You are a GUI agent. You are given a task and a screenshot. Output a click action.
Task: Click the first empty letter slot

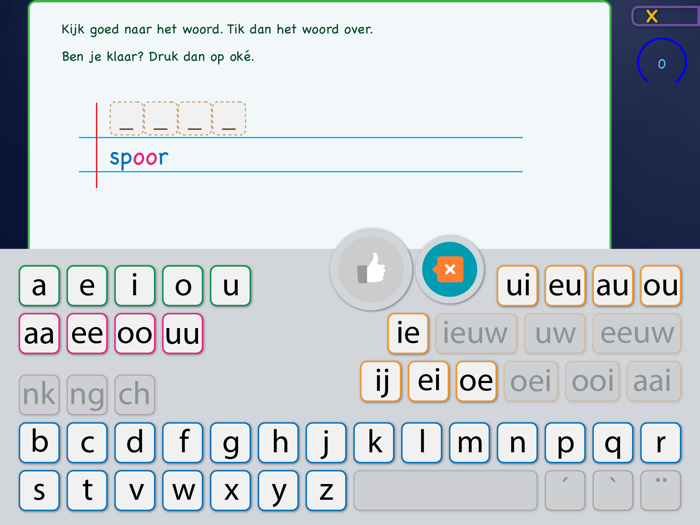(126, 118)
